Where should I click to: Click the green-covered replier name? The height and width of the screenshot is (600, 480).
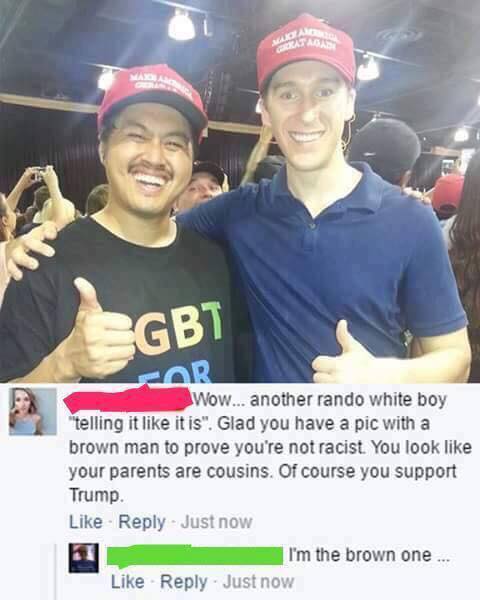pyautogui.click(x=194, y=556)
